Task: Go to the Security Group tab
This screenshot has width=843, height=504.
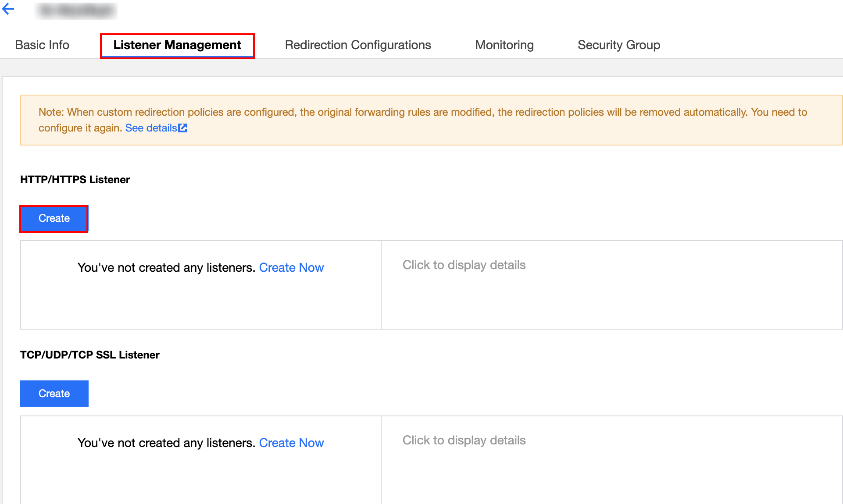Action: pyautogui.click(x=619, y=45)
